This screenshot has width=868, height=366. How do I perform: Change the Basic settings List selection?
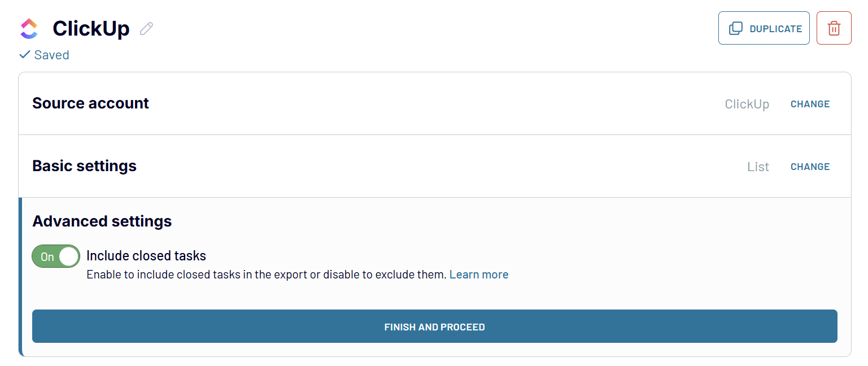point(810,167)
